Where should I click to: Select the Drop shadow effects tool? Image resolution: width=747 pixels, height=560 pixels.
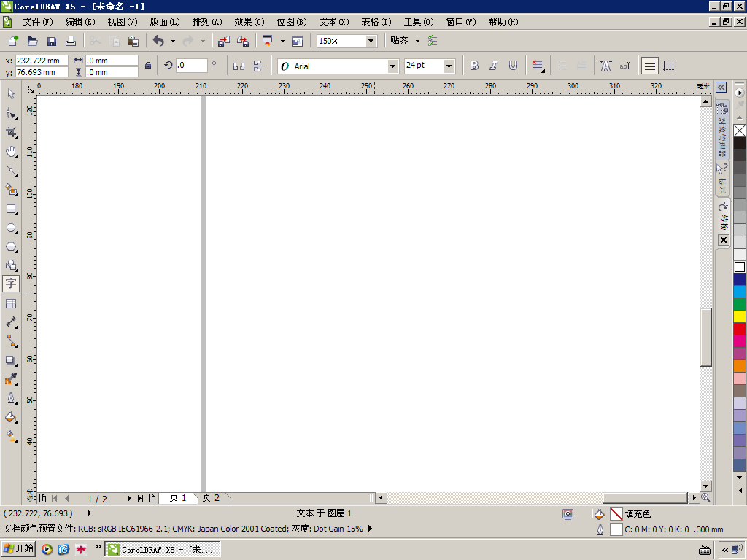[x=11, y=360]
